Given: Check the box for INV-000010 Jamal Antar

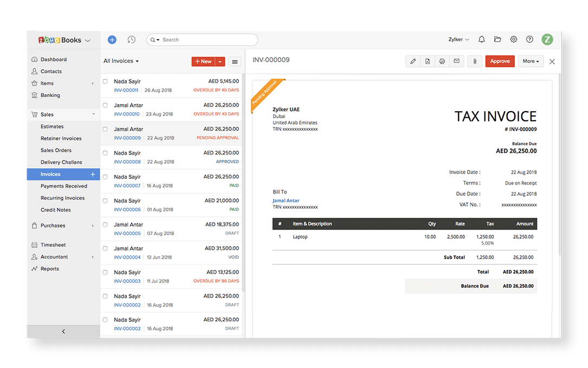Looking at the screenshot, I should [105, 105].
